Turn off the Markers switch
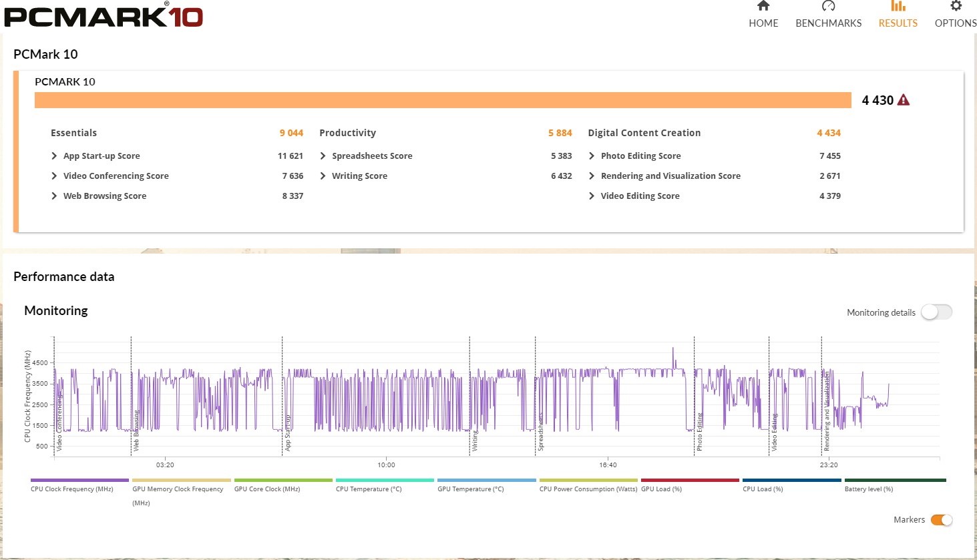The height and width of the screenshot is (560, 977). pos(942,520)
